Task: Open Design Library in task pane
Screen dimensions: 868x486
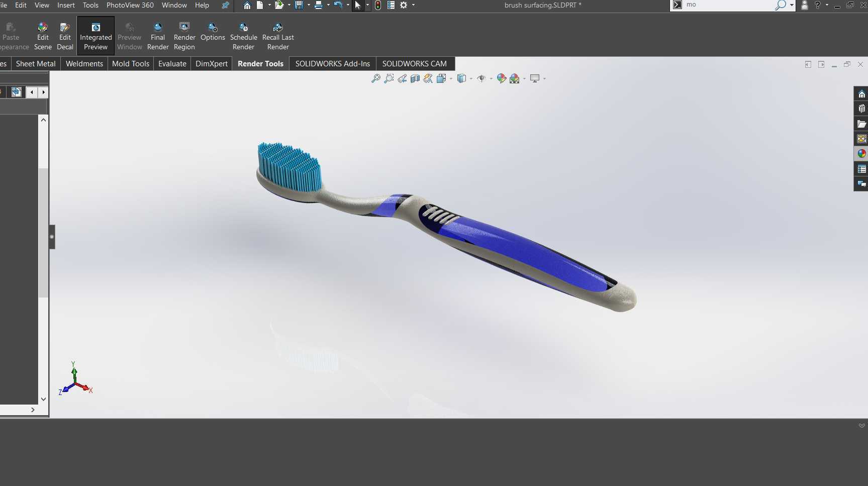Action: (x=861, y=109)
